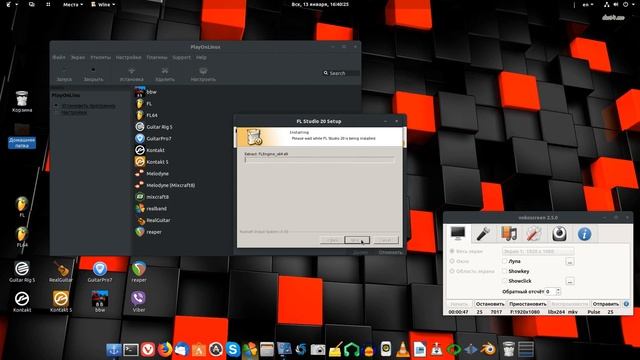This screenshot has height=360, width=640.
Task: Click the Настроить toolbar button in PlayOnLinux
Action: tap(203, 75)
